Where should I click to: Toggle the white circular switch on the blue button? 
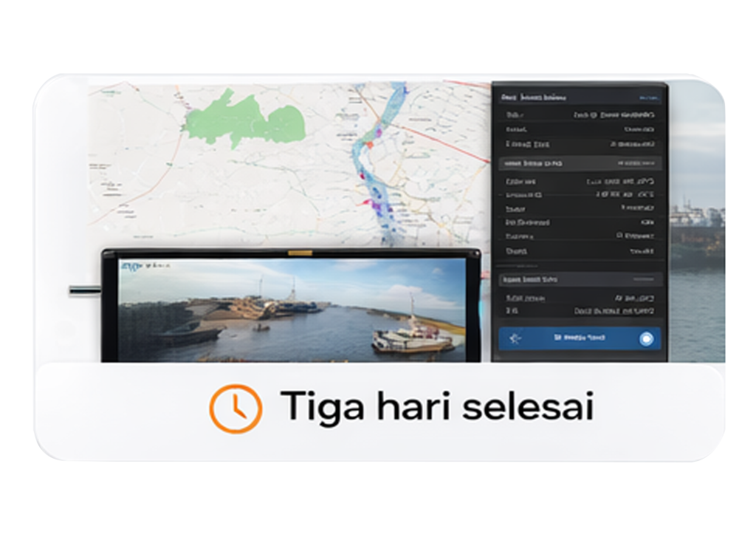point(648,338)
